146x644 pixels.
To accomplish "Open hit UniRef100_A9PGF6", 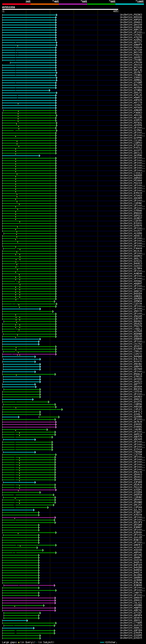I will coord(131,20).
